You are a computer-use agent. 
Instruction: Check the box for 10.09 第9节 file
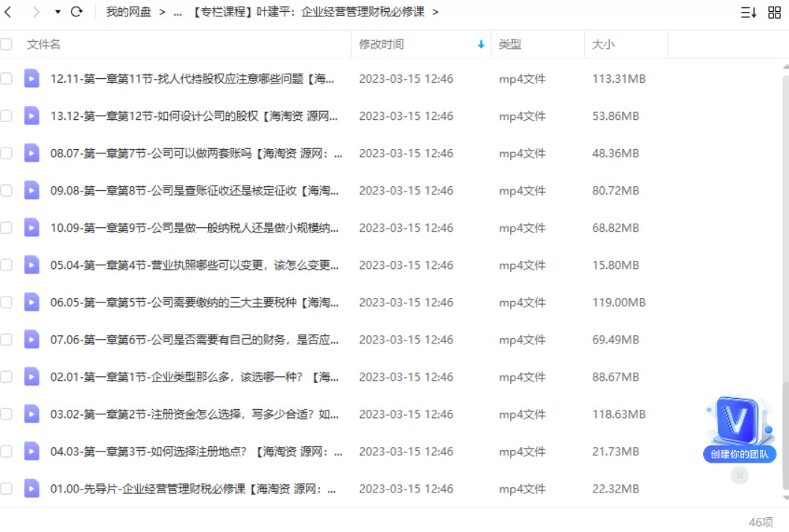[6, 227]
